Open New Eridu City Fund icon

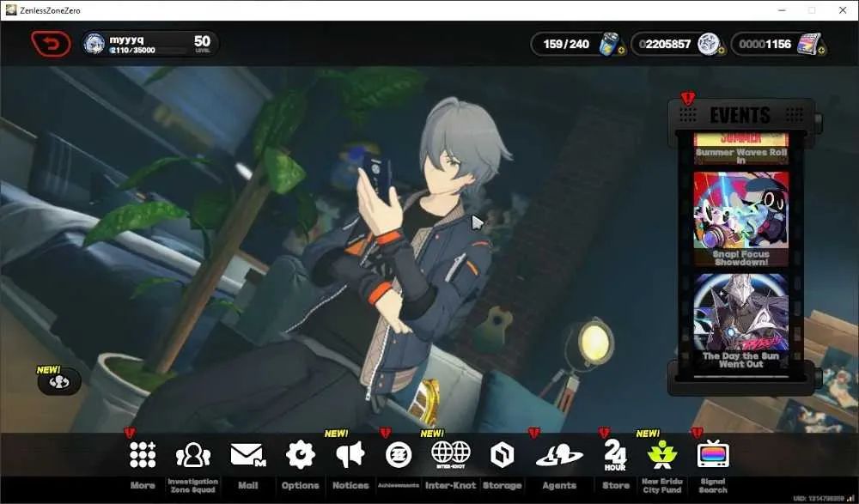click(x=661, y=454)
